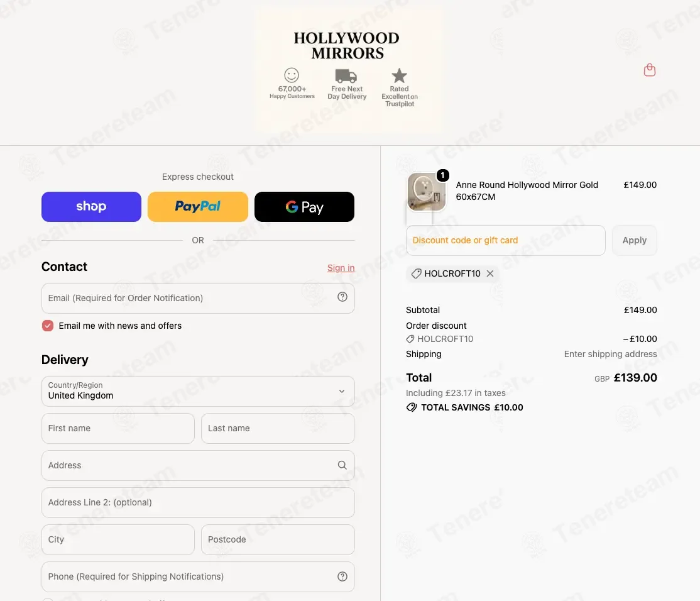The height and width of the screenshot is (601, 700).
Task: Click the Anne Round mirror product thumbnail
Action: point(427,192)
